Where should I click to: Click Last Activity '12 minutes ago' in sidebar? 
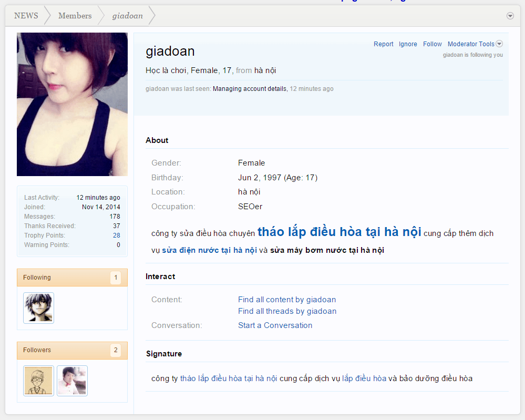click(x=98, y=198)
